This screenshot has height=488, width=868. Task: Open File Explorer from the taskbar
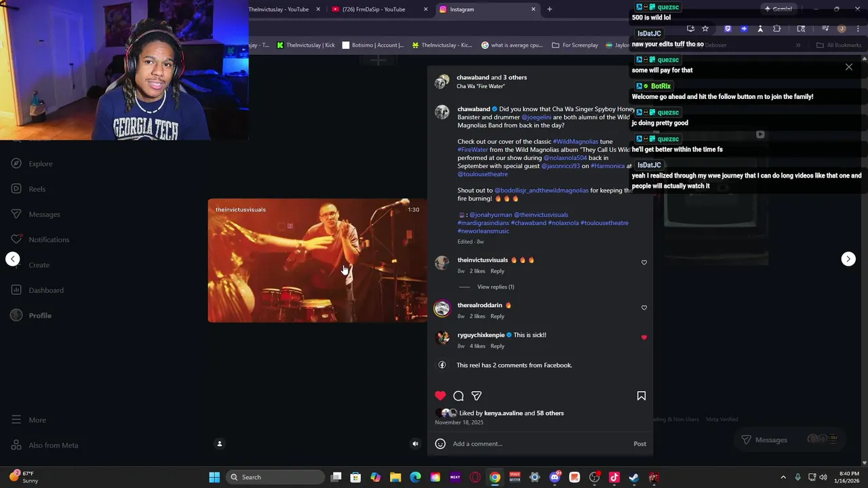coord(395,477)
